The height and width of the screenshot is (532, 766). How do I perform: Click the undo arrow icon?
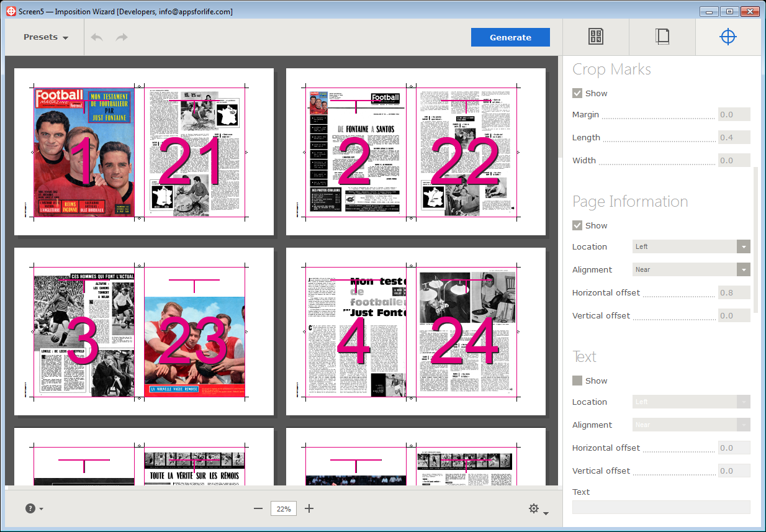click(x=97, y=37)
